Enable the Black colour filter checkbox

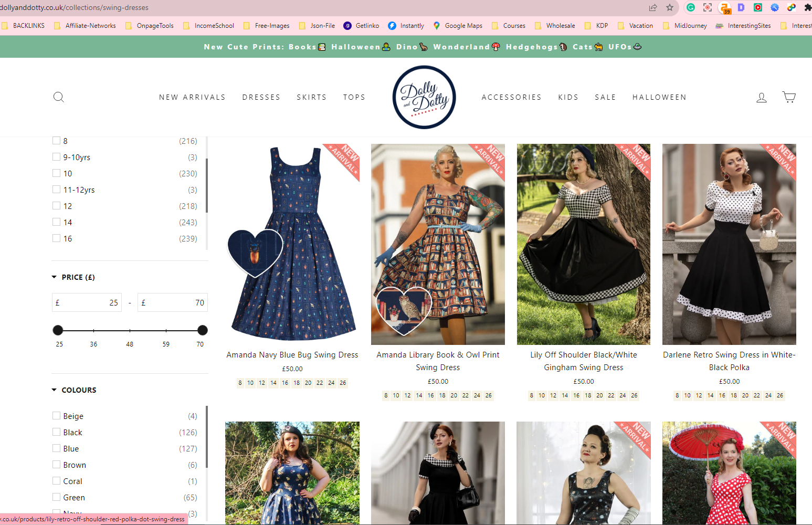coord(57,432)
